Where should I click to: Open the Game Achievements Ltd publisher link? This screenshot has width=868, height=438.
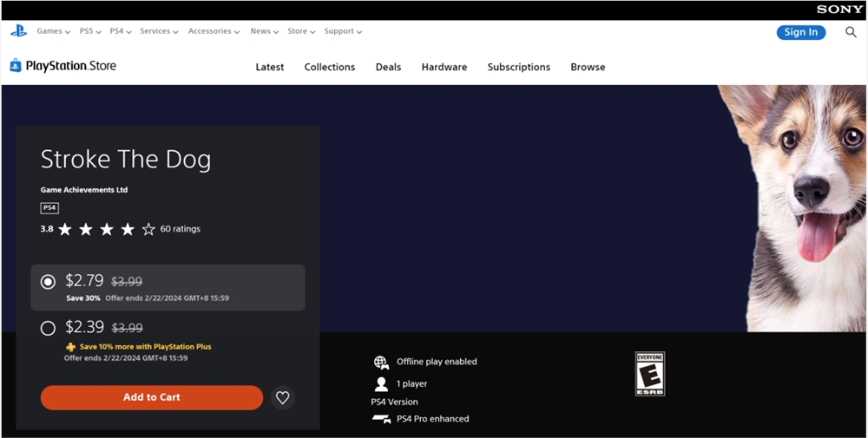84,190
